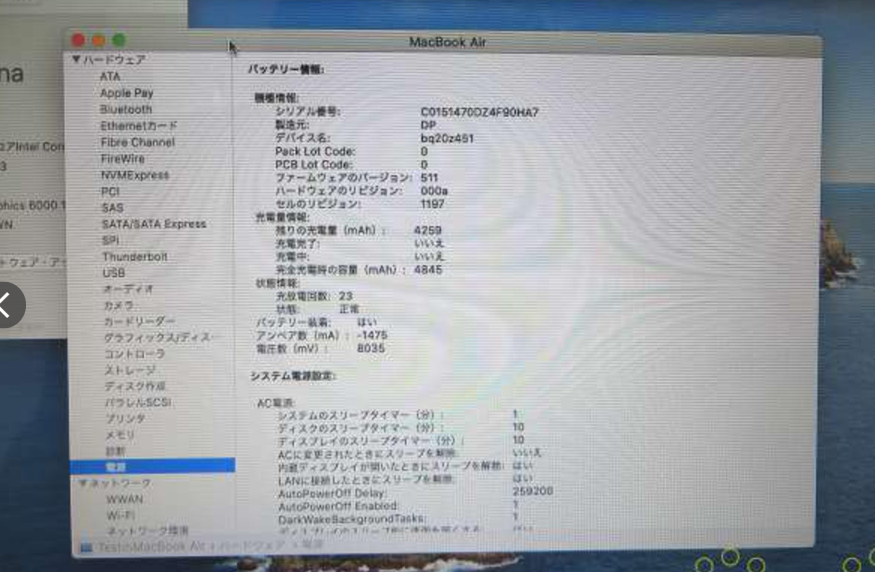Select カードリーダー in the sidebar
This screenshot has width=875, height=572.
coord(140,321)
